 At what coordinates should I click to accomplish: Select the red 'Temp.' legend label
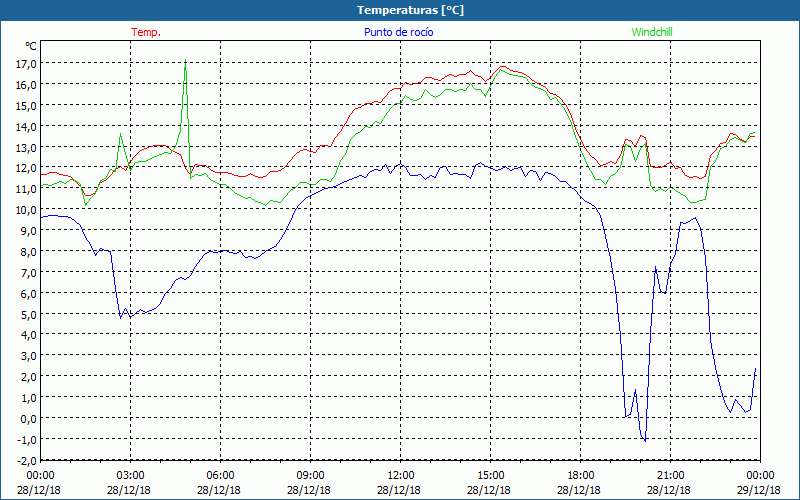coord(146,32)
